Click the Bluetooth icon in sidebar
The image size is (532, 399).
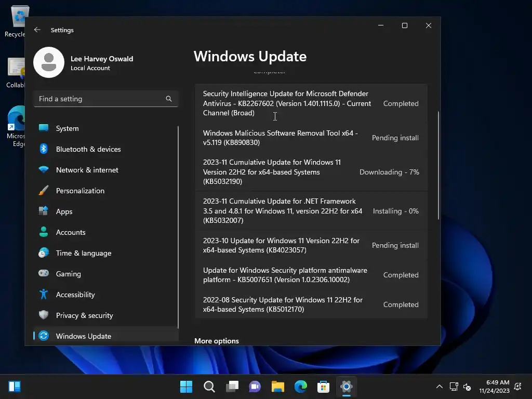[44, 149]
